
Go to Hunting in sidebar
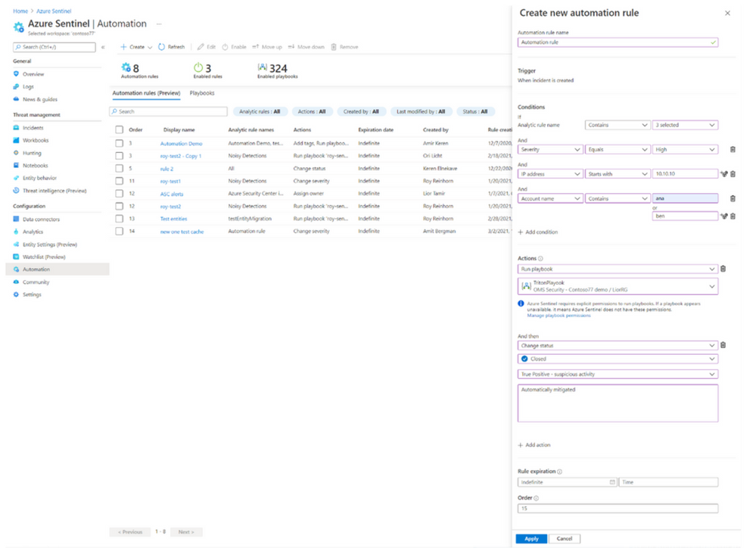click(x=32, y=153)
